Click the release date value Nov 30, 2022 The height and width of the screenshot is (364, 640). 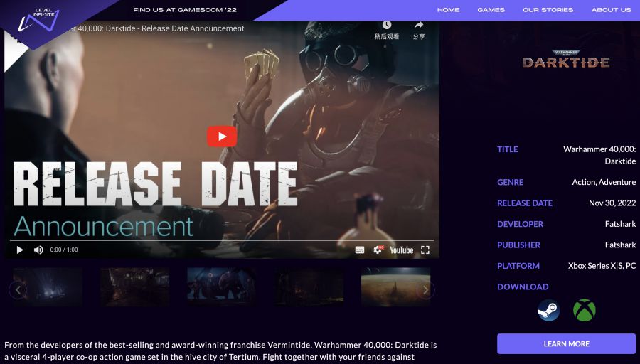[x=612, y=203]
